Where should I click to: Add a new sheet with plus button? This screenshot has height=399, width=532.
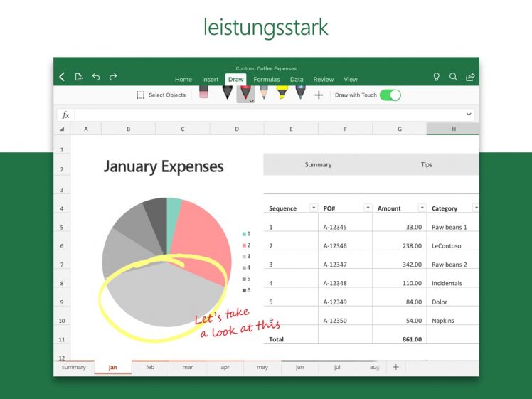[396, 368]
